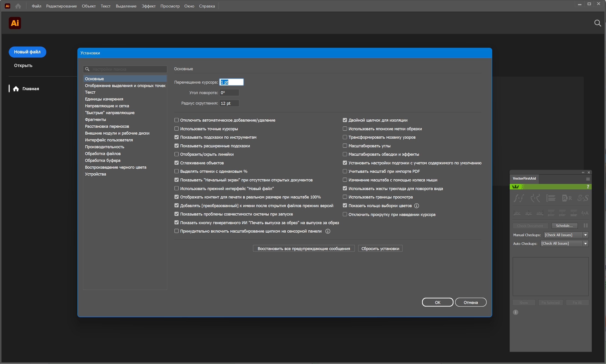The width and height of the screenshot is (606, 364).
Task: Open the Эффект menu
Action: coord(149,6)
